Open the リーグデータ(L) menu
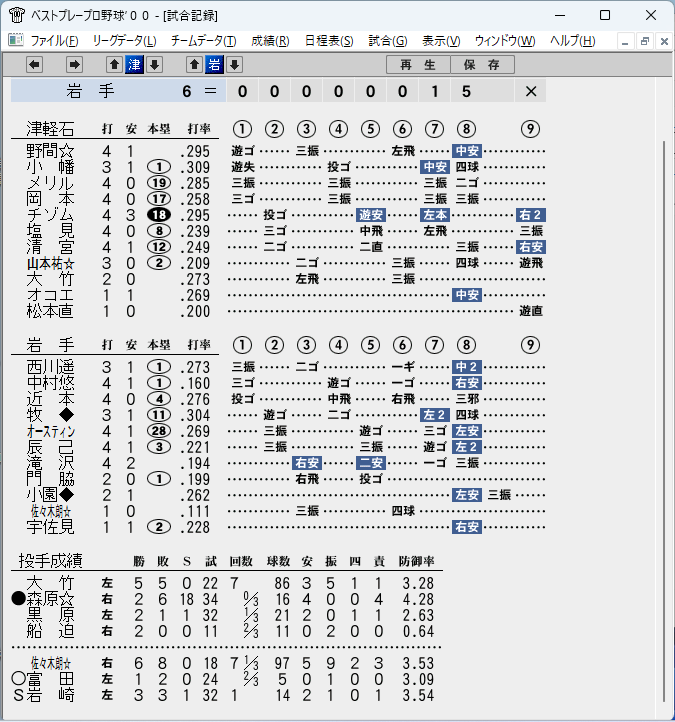Image resolution: width=675 pixels, height=722 pixels. [x=124, y=41]
